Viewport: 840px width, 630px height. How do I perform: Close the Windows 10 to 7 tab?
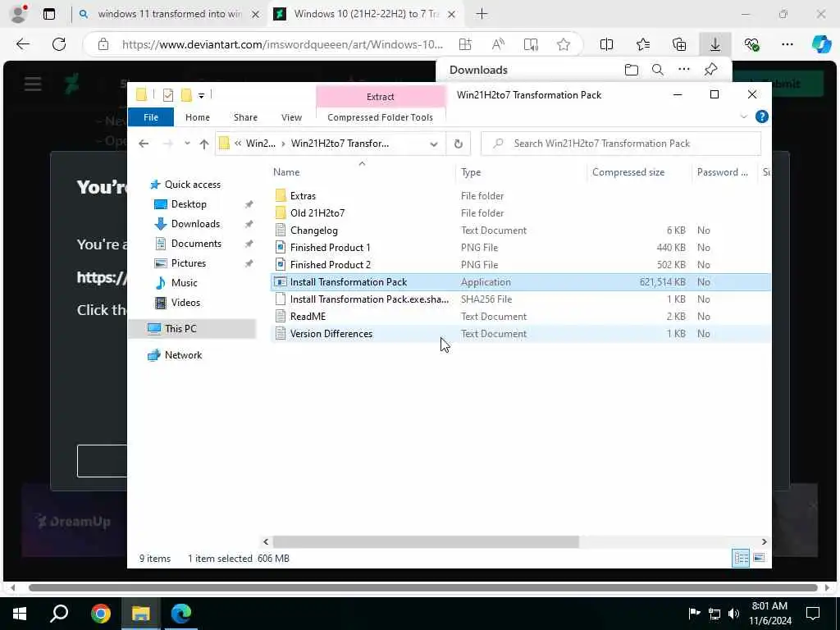(451, 15)
